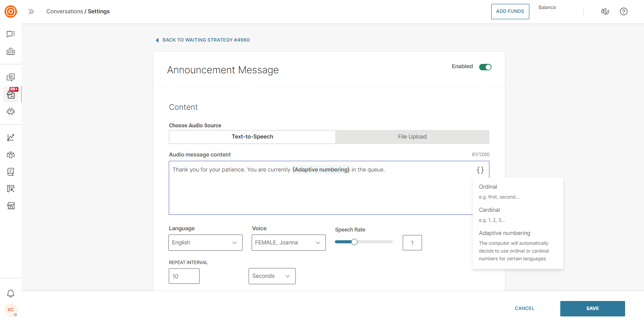
Task: Open the chatbot robot sidebar icon
Action: coord(11,111)
